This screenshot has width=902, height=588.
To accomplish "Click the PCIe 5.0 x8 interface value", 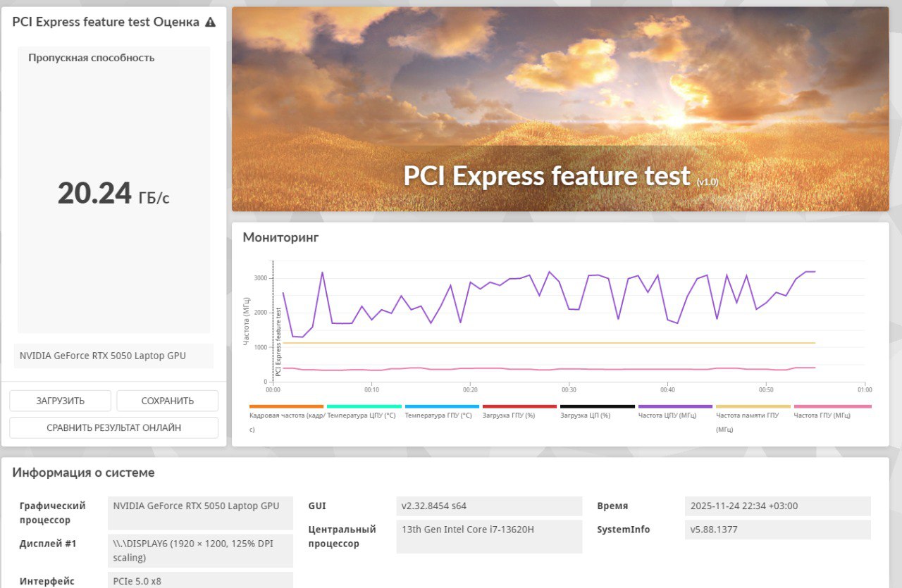I will tap(200, 581).
